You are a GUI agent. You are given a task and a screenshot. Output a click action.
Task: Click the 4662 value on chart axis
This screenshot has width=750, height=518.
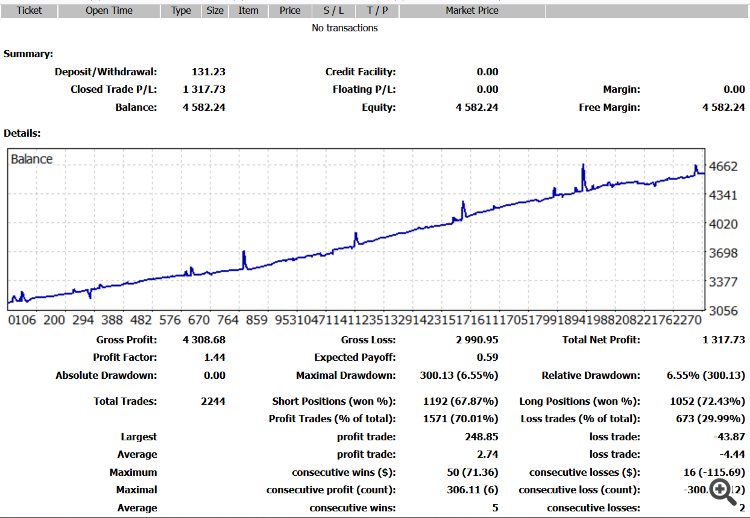723,166
